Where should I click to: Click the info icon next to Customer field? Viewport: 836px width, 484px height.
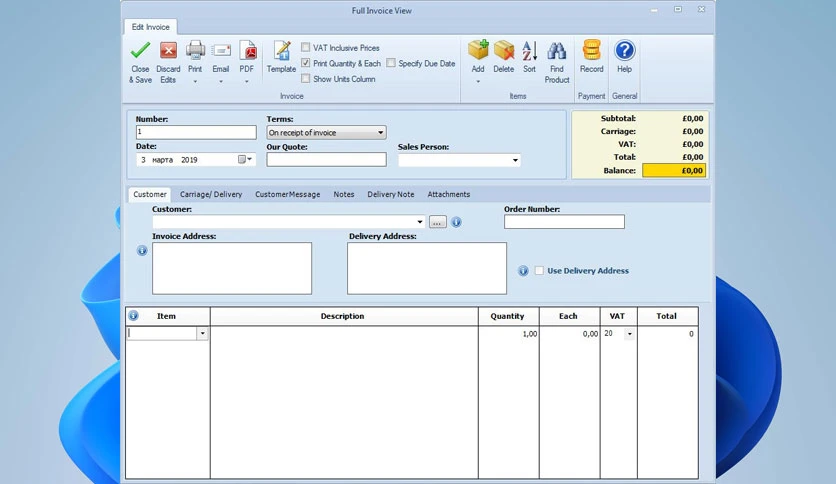(x=456, y=222)
